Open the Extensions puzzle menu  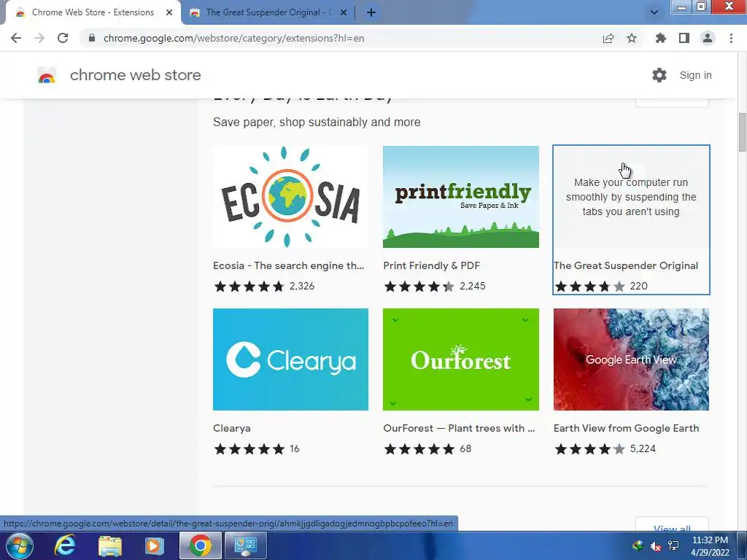point(660,38)
